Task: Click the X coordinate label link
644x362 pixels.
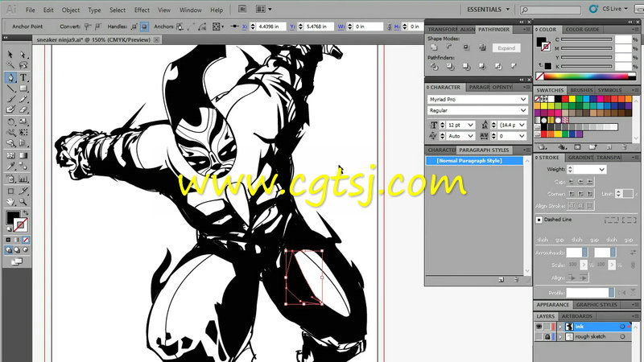Action: pos(245,27)
